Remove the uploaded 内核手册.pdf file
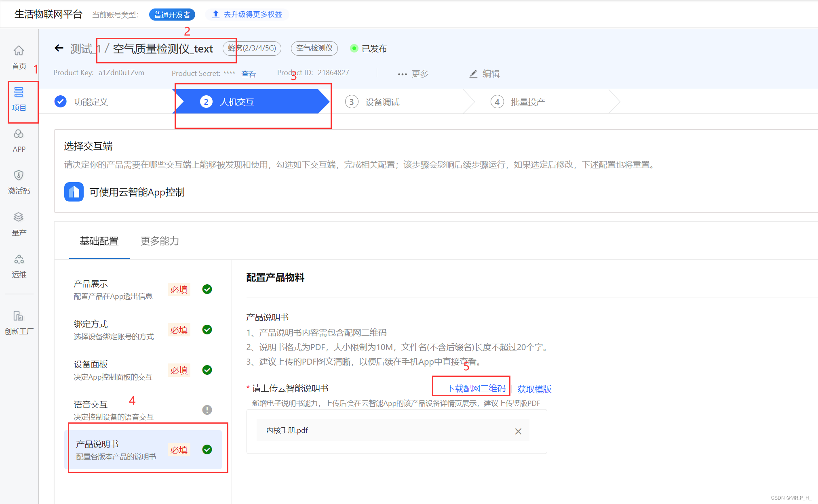This screenshot has height=504, width=818. click(x=518, y=431)
